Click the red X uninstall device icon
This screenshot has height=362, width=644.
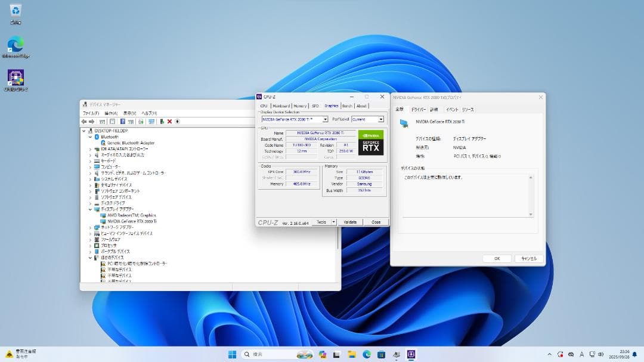coord(169,122)
